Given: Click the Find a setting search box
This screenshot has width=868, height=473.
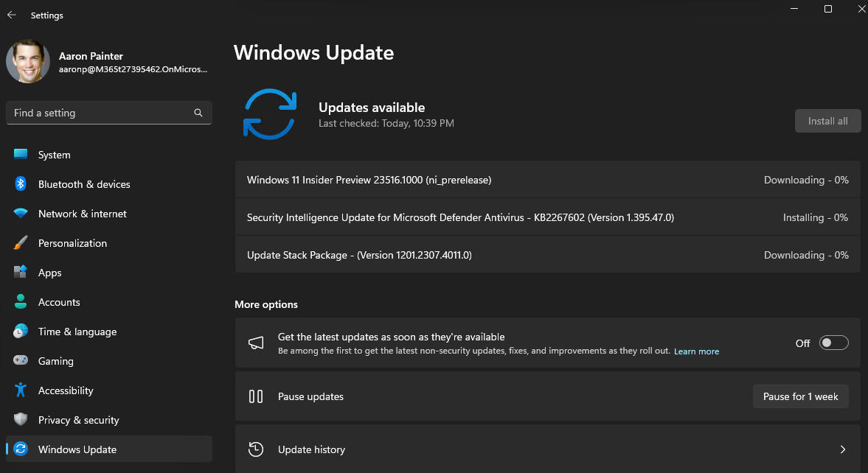Looking at the screenshot, I should pos(109,113).
